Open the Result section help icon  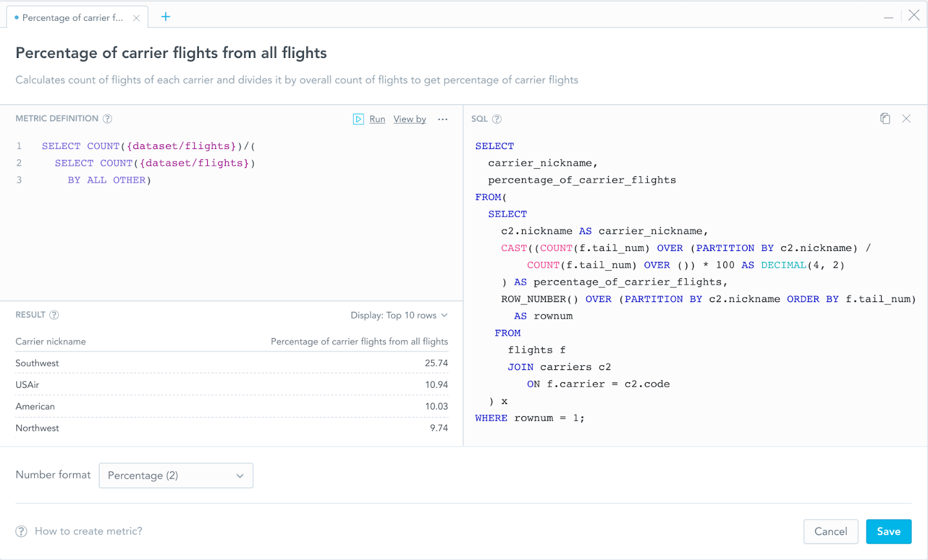[55, 315]
